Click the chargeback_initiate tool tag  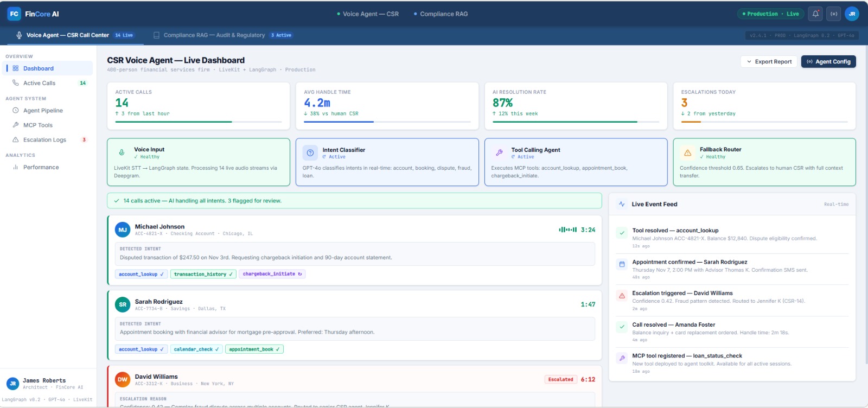(x=272, y=275)
